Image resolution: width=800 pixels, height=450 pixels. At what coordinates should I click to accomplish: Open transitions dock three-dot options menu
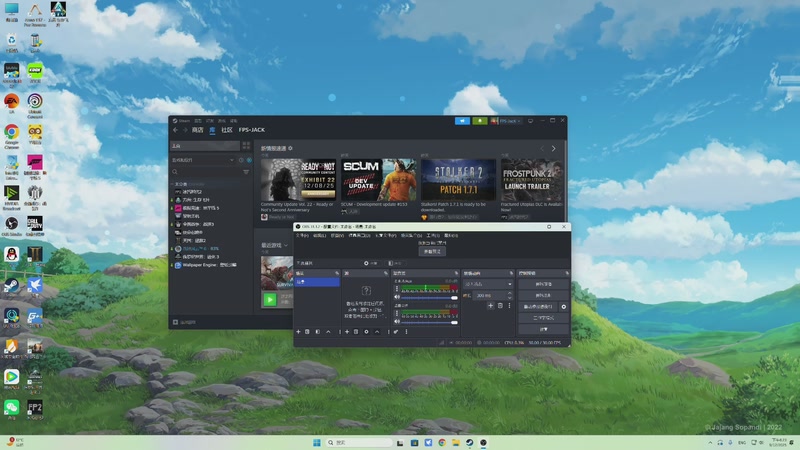click(x=509, y=306)
